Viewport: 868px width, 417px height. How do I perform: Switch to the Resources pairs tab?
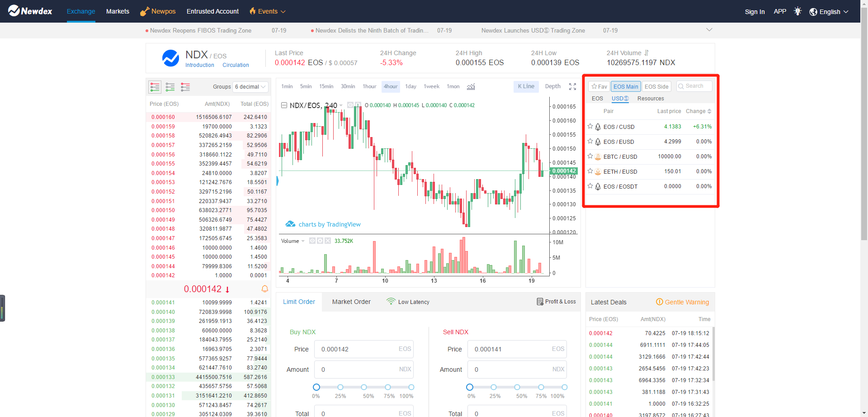click(651, 99)
